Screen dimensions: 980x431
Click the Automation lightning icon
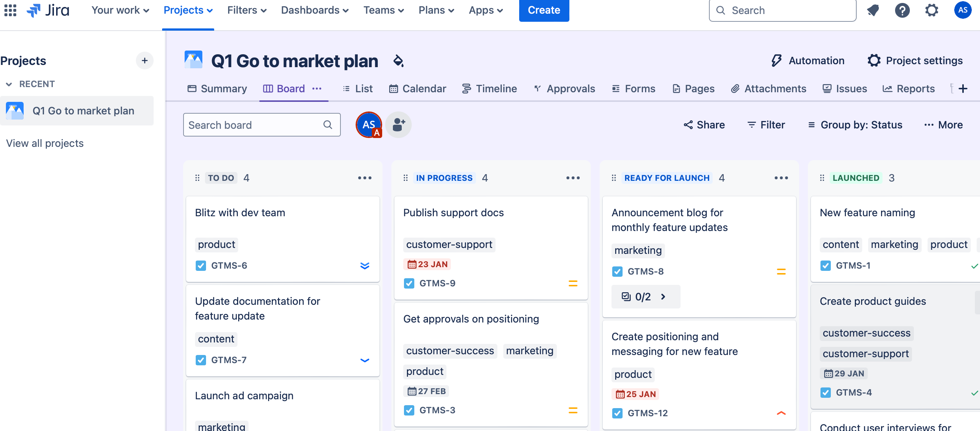tap(776, 61)
